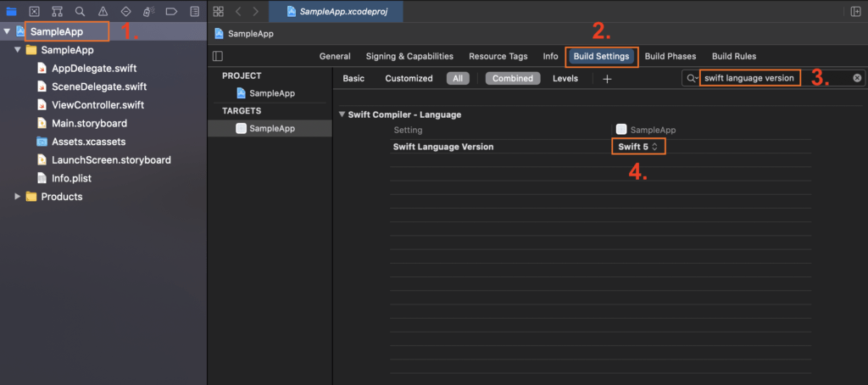Select the Levels view mode

tap(565, 79)
